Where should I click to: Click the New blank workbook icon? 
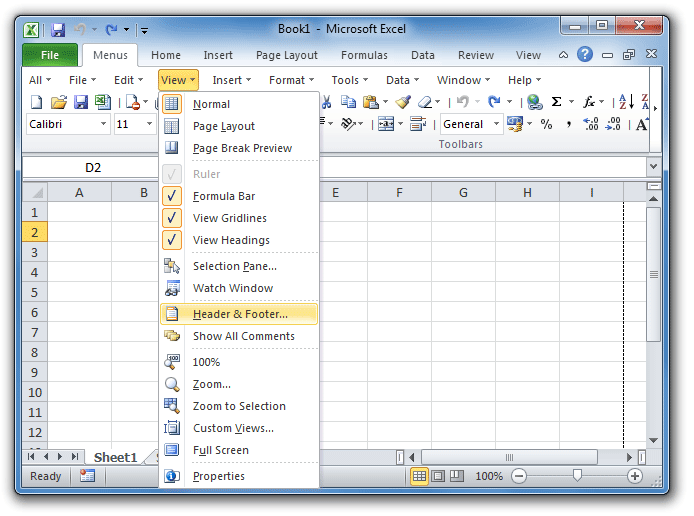37,102
